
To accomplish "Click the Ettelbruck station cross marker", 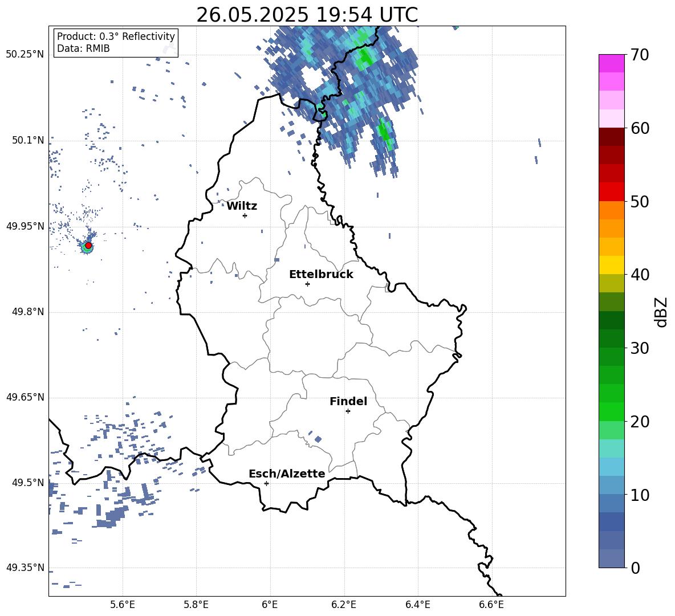I will [307, 284].
